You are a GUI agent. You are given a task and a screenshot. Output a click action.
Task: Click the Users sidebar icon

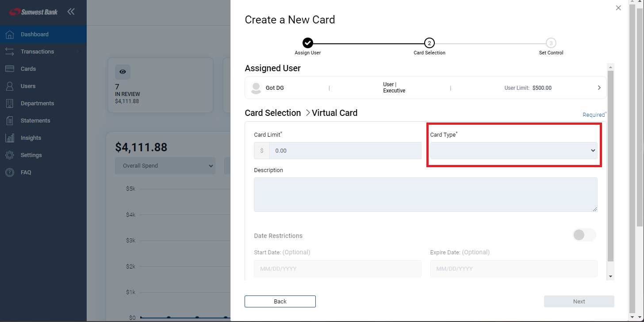[9, 86]
